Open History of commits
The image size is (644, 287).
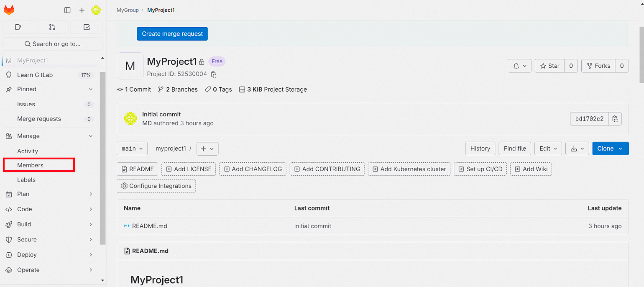pyautogui.click(x=480, y=149)
